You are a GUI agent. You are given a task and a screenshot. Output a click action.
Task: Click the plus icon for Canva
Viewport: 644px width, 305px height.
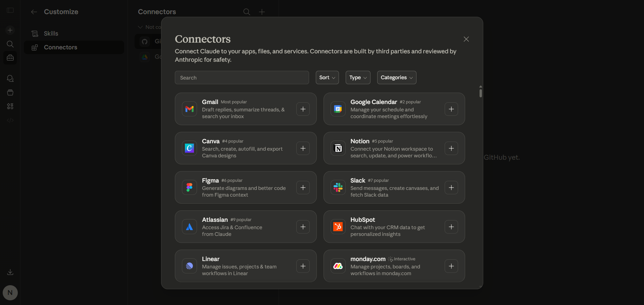[x=303, y=148]
